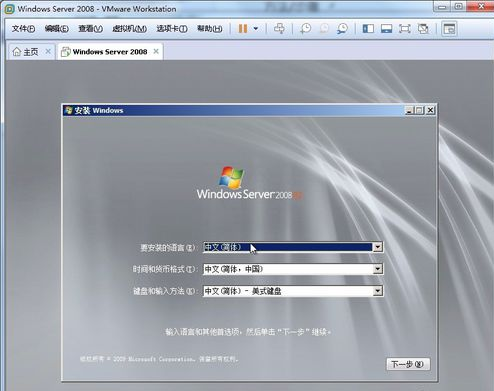Image resolution: width=494 pixels, height=391 pixels.
Task: Click the Microsoft Corporation copyright text
Action: pyautogui.click(x=159, y=359)
